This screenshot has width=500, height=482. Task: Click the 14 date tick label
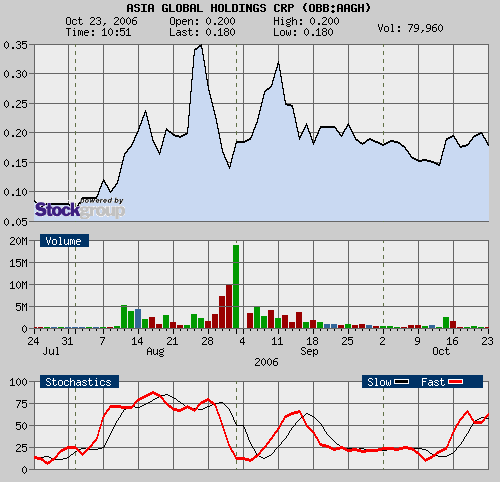point(137,341)
